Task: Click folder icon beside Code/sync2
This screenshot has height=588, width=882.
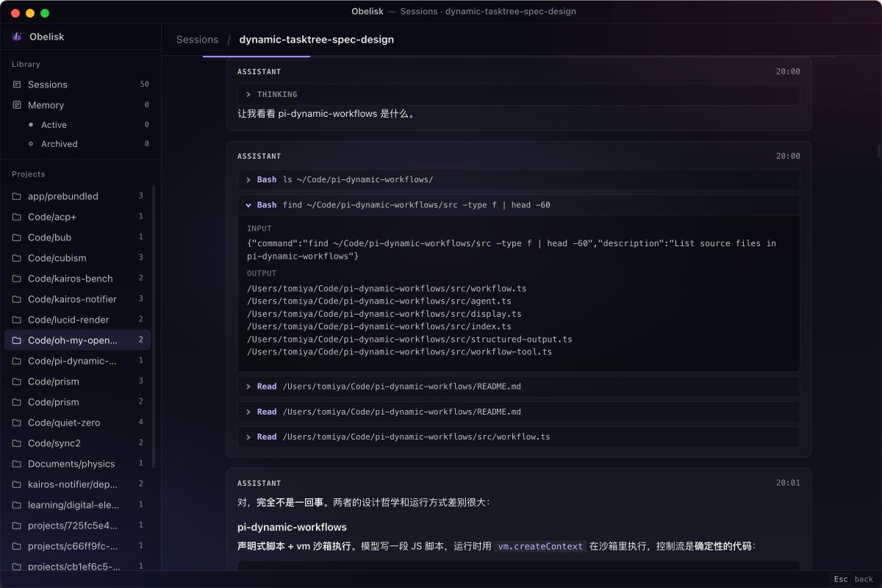Action: click(17, 443)
